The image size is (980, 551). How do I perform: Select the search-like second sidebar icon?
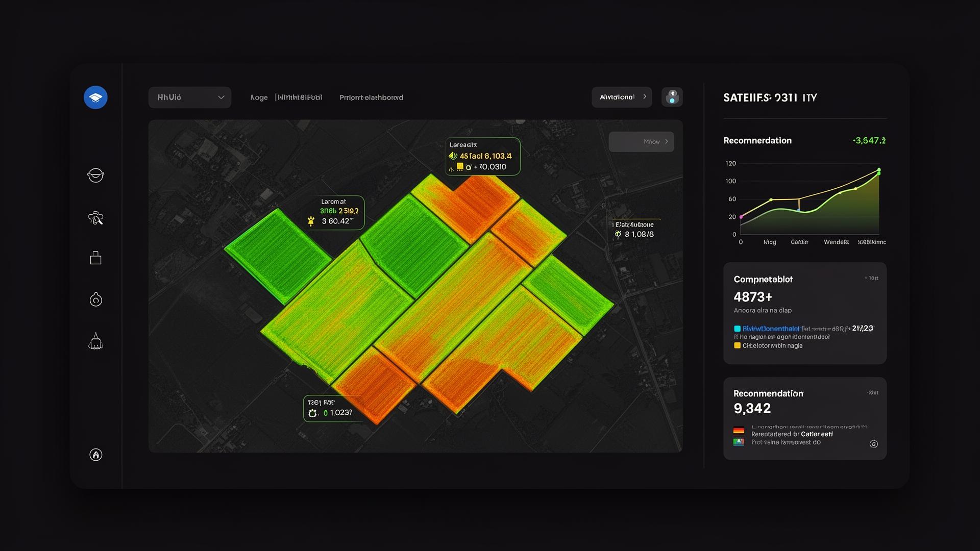point(95,218)
